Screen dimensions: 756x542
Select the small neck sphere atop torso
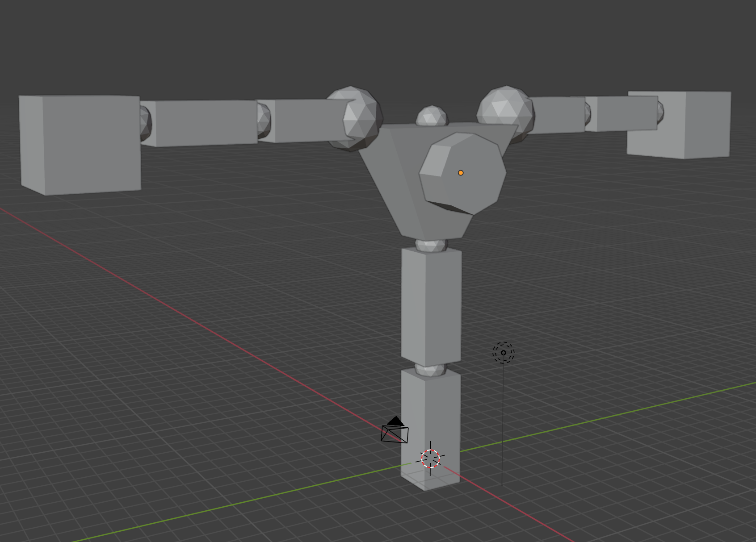click(x=432, y=116)
